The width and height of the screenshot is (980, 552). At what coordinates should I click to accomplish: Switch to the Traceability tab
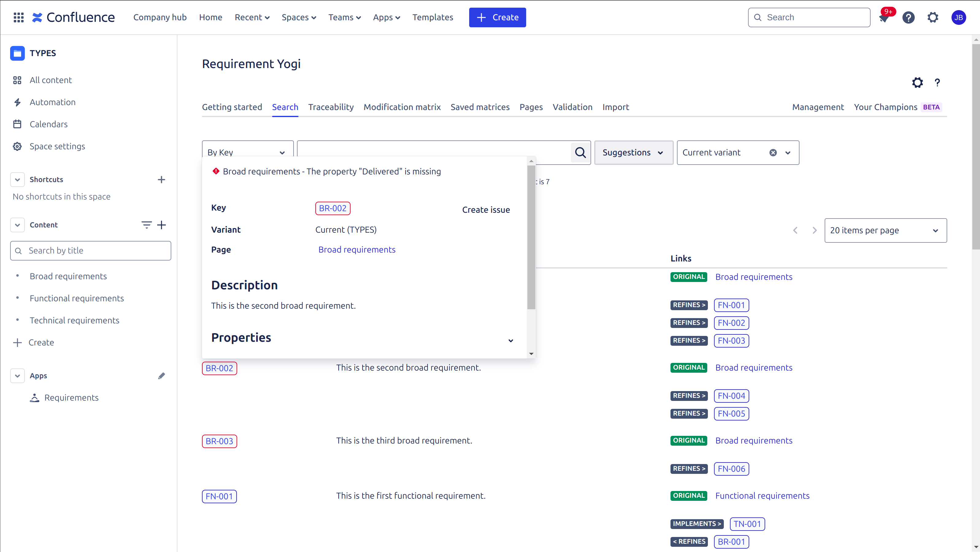[x=331, y=107]
